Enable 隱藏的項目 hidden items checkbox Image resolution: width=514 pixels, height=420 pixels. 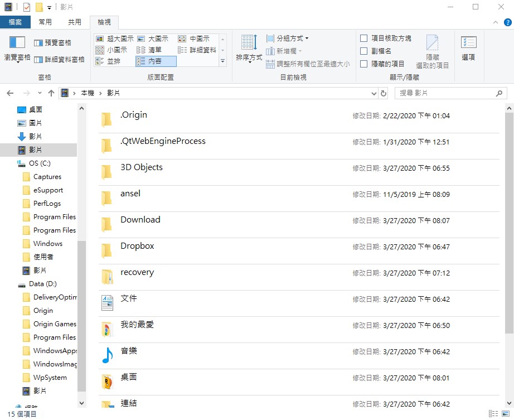(382, 64)
